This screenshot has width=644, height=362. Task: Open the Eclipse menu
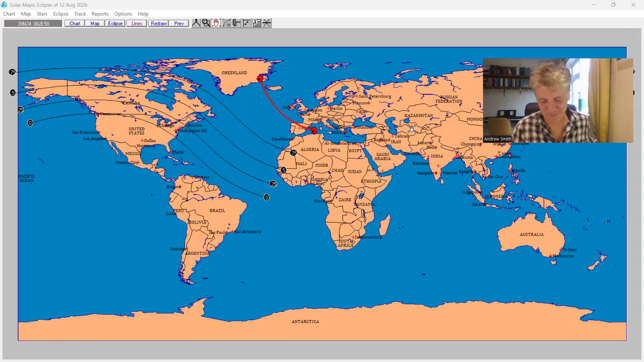coord(61,14)
